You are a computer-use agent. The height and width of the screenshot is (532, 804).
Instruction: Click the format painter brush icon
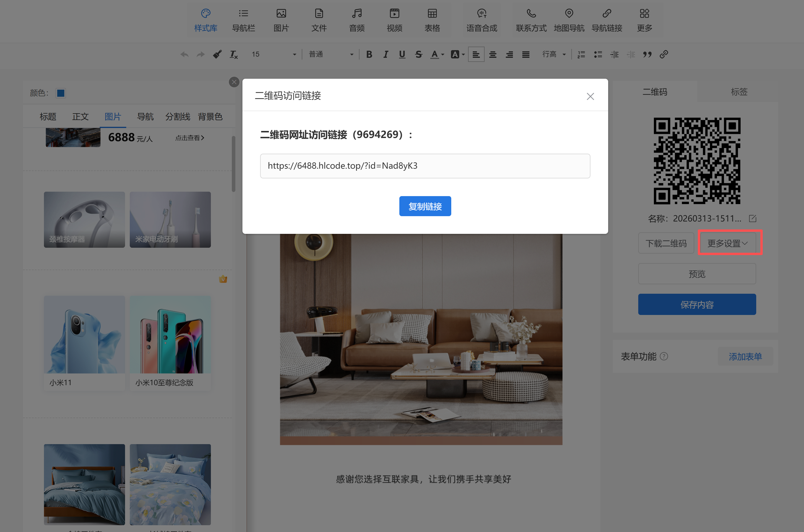point(217,54)
